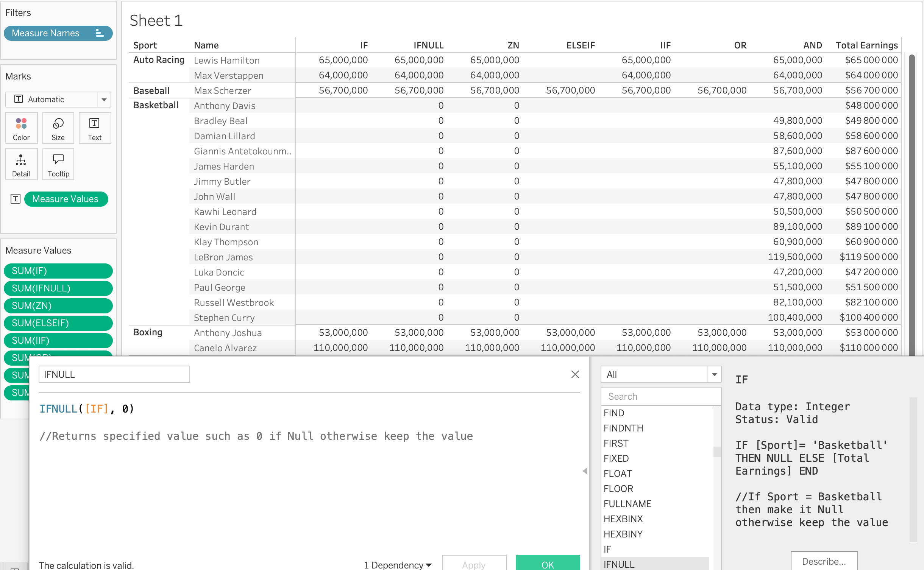Select FLOOR in the function list
The height and width of the screenshot is (570, 924).
[x=618, y=489]
